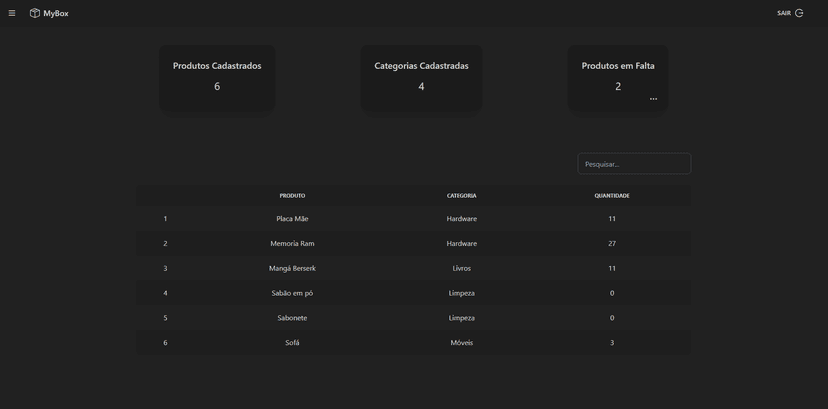Click the Móveis category cell
828x409 pixels.
click(x=461, y=343)
